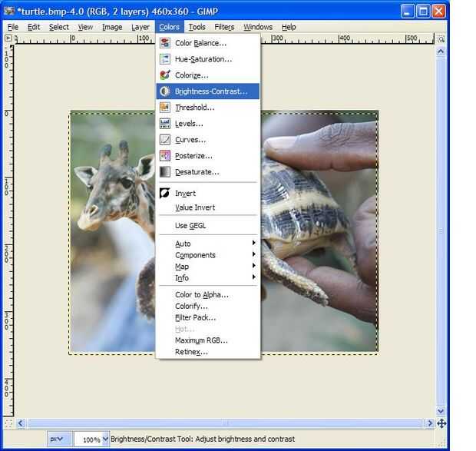Viewport: 476px width, 451px height.
Task: Select Invert menu entry
Action: pos(208,193)
